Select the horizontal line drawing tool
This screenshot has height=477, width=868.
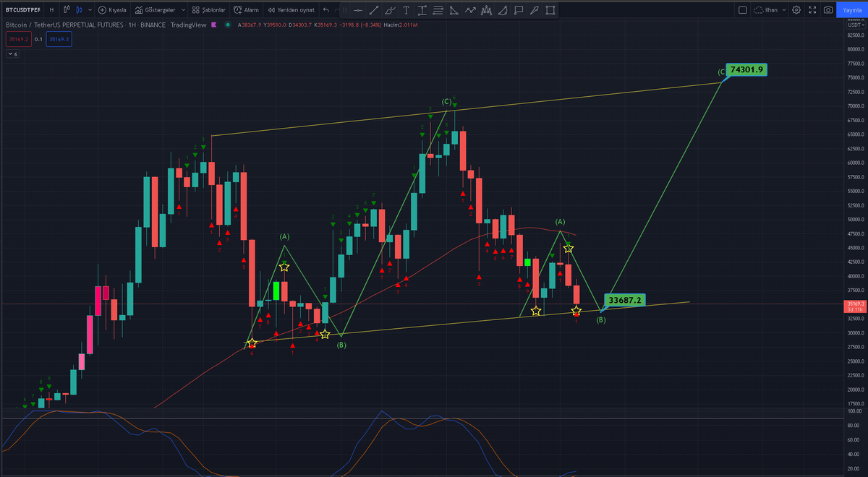pyautogui.click(x=358, y=10)
